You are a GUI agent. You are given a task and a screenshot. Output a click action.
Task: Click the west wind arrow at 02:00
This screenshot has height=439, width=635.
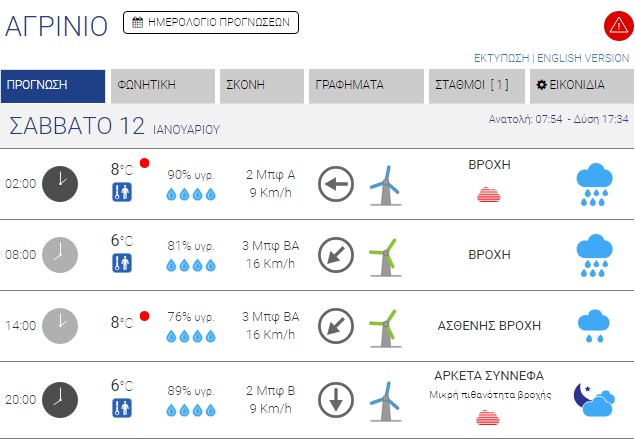click(x=336, y=184)
